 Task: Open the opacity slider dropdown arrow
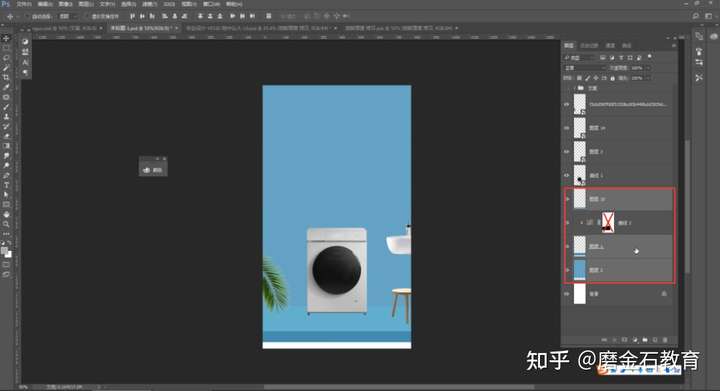648,68
